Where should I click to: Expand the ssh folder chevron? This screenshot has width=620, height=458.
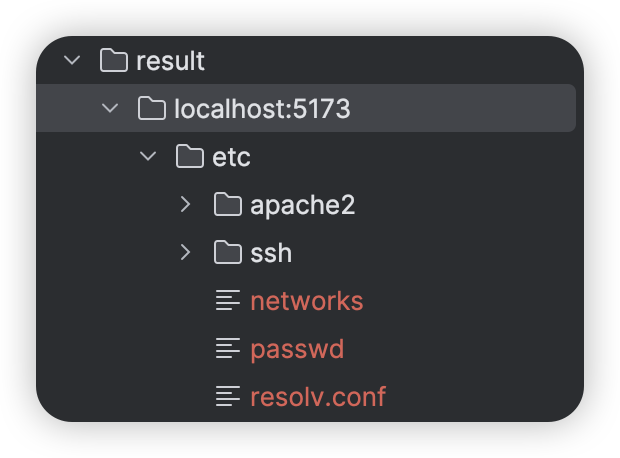(185, 252)
